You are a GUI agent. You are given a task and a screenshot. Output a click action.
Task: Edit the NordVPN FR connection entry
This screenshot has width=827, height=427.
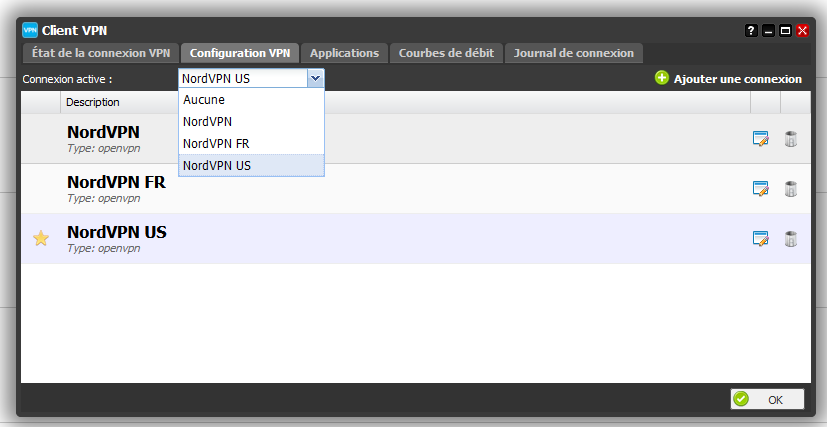[761, 189]
